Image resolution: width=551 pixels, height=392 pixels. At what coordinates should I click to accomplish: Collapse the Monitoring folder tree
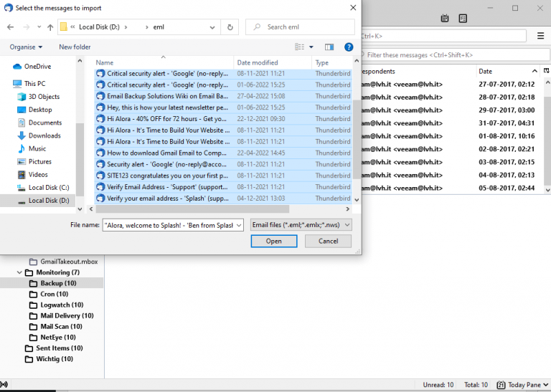21,273
